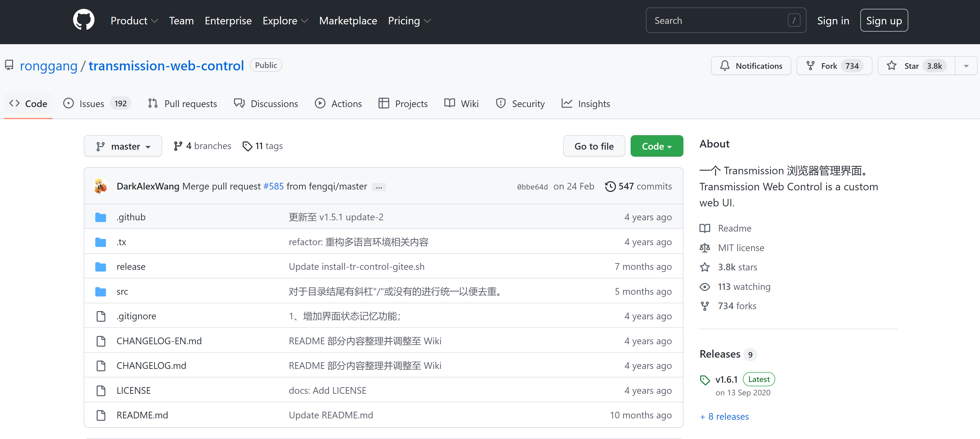Image resolution: width=980 pixels, height=439 pixels.
Task: Open the .gitignore file
Action: (x=136, y=316)
